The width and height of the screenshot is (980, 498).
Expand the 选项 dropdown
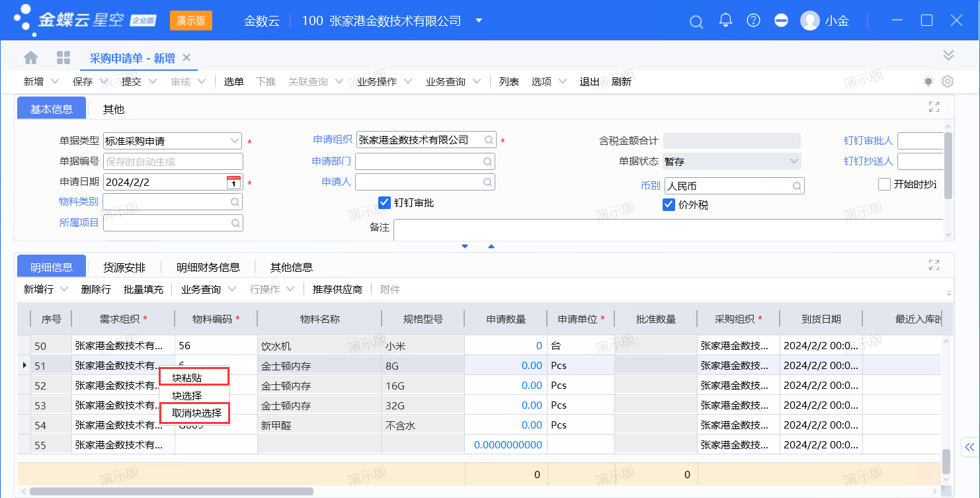click(x=563, y=81)
